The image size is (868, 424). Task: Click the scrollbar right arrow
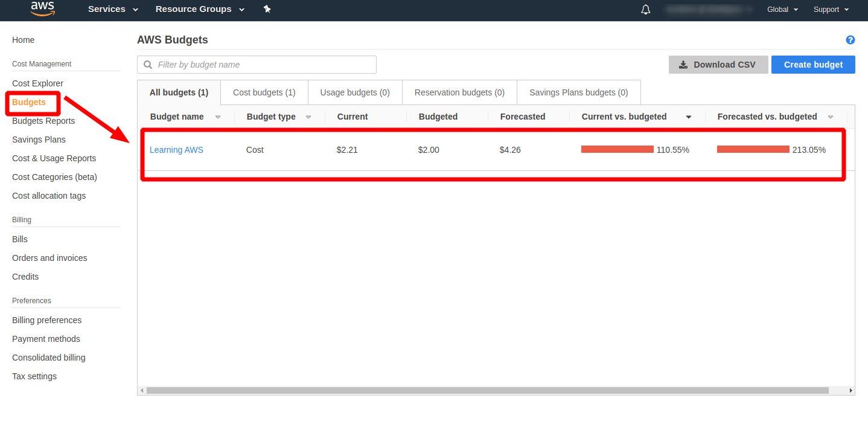tap(851, 391)
